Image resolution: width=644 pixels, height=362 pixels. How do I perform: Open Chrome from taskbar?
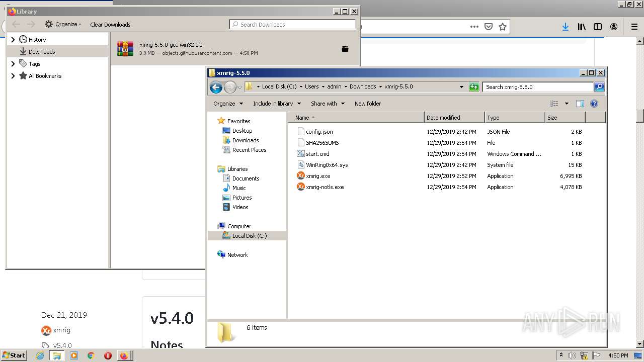pos(91,355)
